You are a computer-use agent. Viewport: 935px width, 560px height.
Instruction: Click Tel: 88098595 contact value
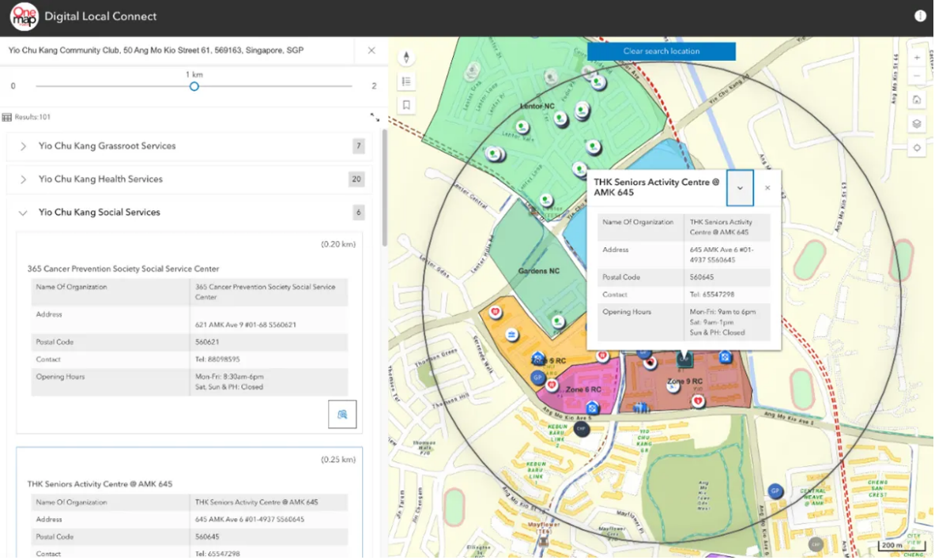[217, 359]
